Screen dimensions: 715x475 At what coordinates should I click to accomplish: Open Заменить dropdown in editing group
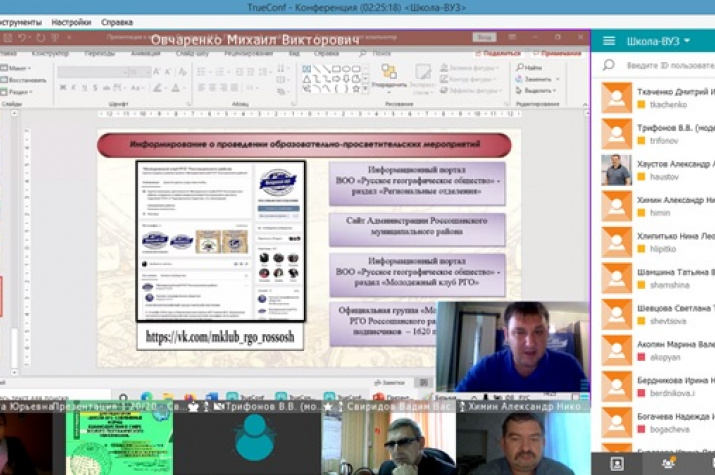click(x=537, y=79)
